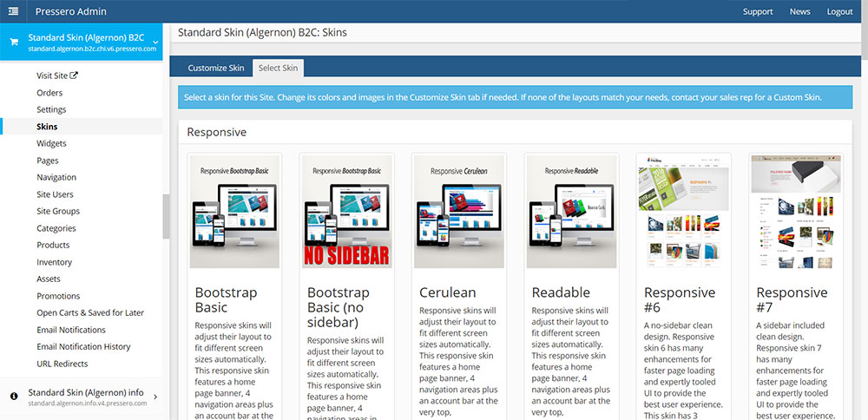Open Email Notifications in the sidebar

71,330
